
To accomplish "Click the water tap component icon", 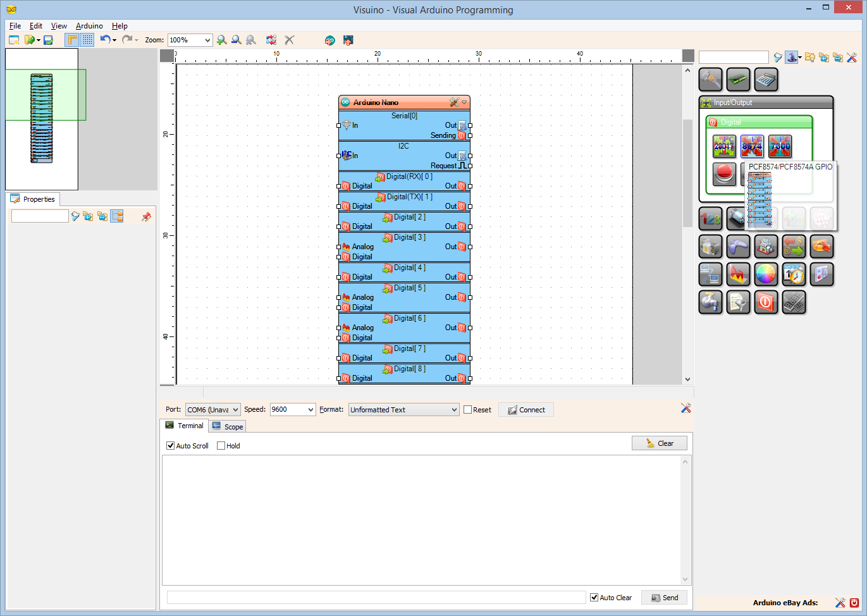I will [710, 302].
